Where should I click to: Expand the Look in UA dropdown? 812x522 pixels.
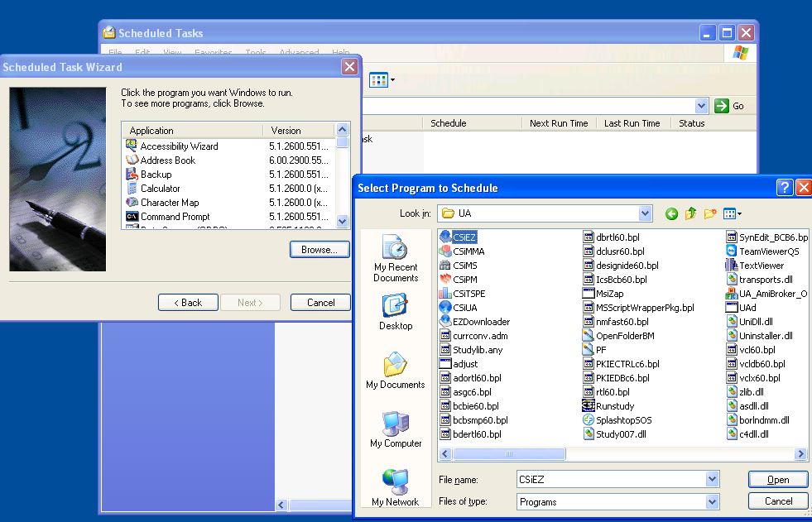(645, 213)
